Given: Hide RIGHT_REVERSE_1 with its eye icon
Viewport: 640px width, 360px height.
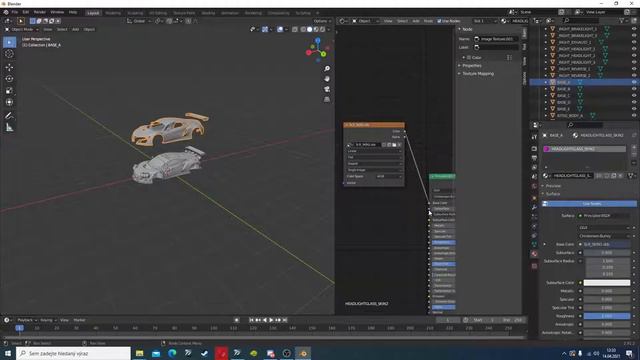Looking at the screenshot, I should point(634,69).
